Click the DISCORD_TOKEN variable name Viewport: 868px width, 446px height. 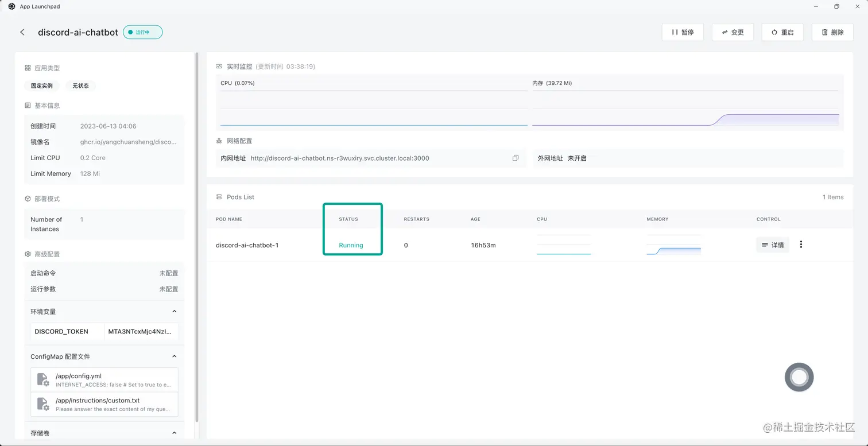tap(61, 331)
